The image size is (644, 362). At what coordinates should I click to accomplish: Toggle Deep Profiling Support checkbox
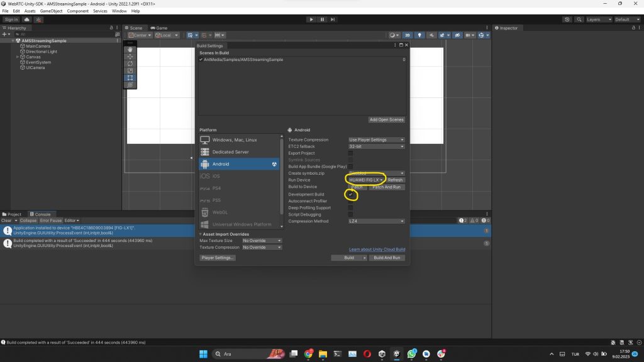[350, 208]
